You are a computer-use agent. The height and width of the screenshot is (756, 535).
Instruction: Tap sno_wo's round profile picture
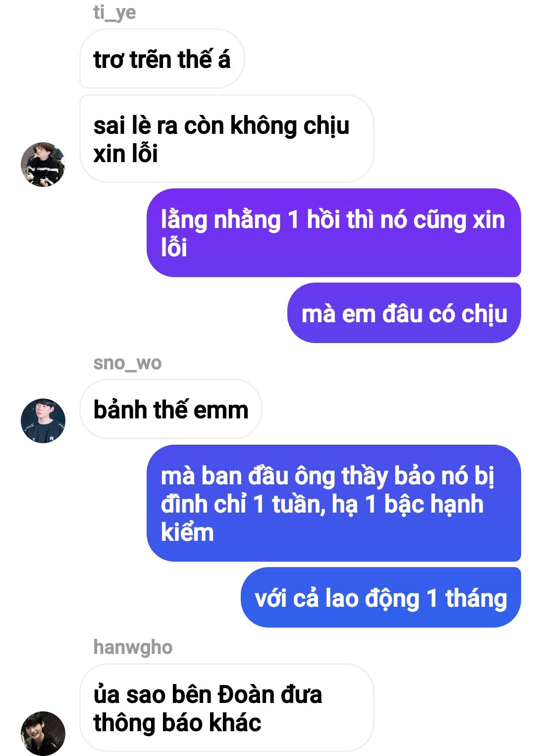(43, 421)
